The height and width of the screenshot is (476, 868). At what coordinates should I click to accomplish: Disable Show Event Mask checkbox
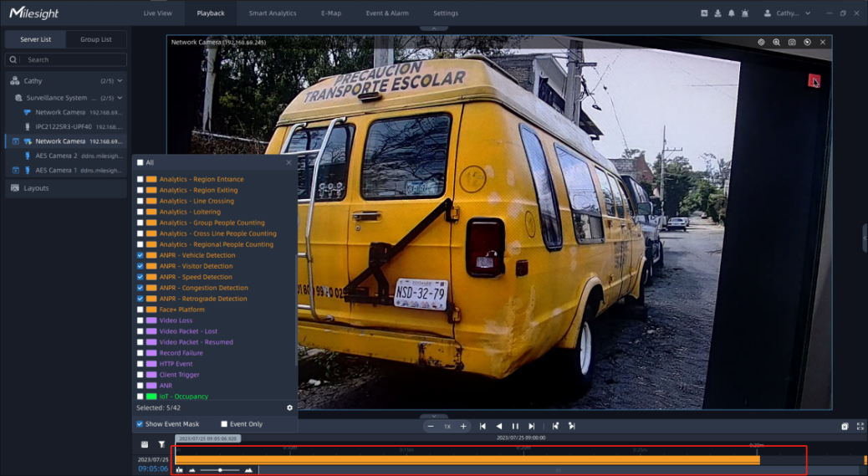pos(140,424)
